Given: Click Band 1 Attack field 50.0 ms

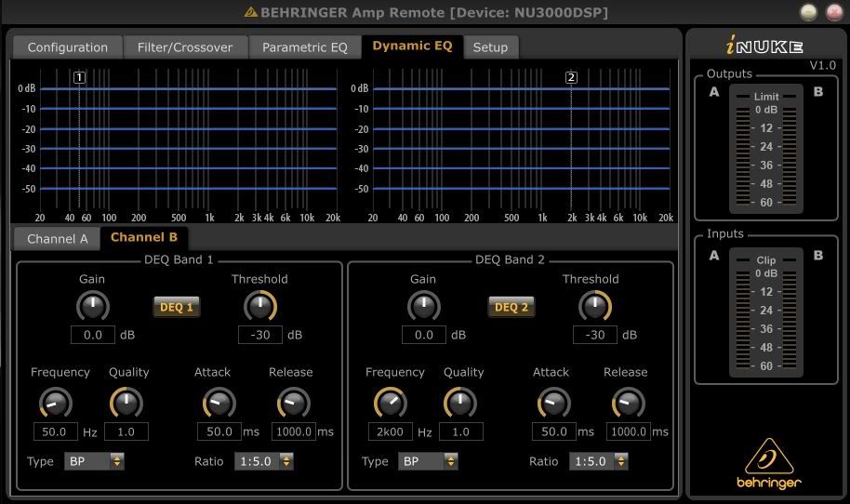Looking at the screenshot, I should tap(219, 431).
